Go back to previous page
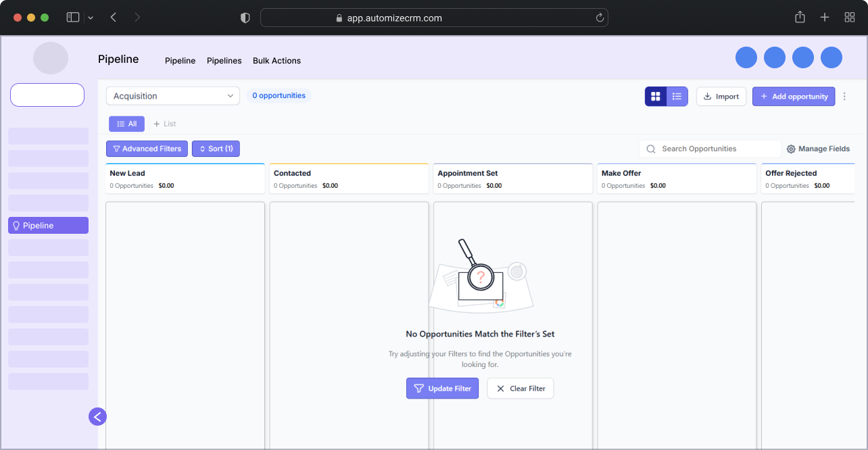Image resolution: width=868 pixels, height=450 pixels. click(x=114, y=18)
